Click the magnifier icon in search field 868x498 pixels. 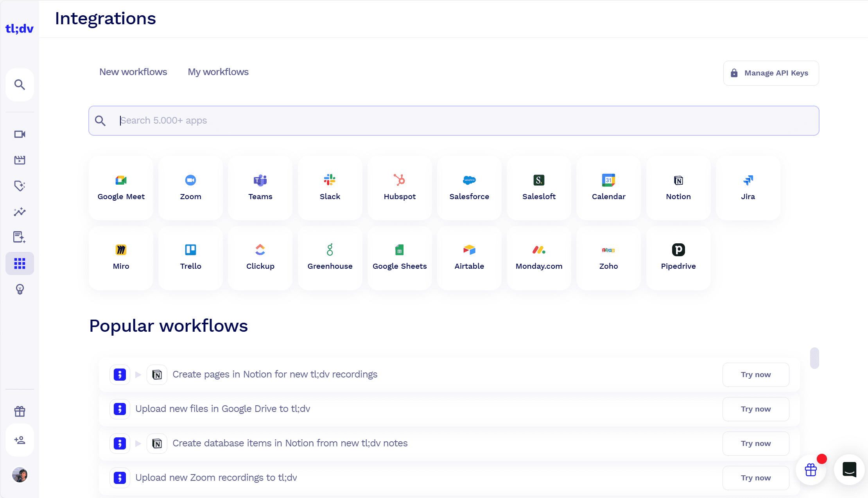tap(100, 121)
